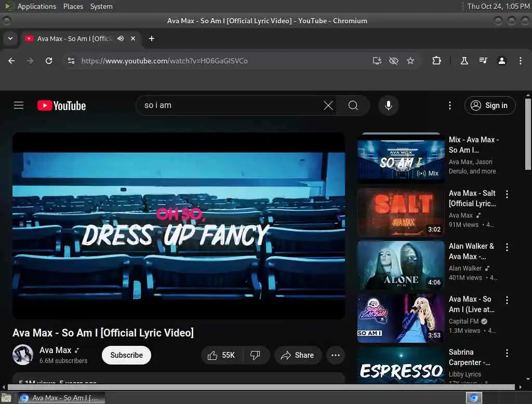Open options for So Am I Live video
Viewport: 532px width, 404px height.
point(507,300)
